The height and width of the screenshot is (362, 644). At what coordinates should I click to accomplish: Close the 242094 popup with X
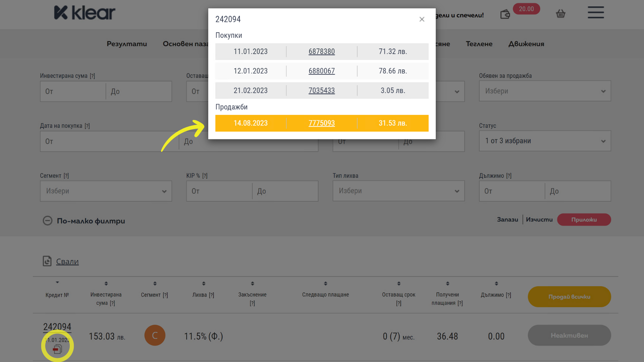[422, 19]
